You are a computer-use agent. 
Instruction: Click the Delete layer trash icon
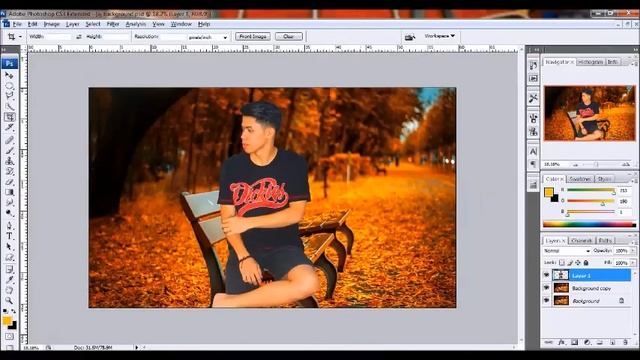click(x=625, y=342)
